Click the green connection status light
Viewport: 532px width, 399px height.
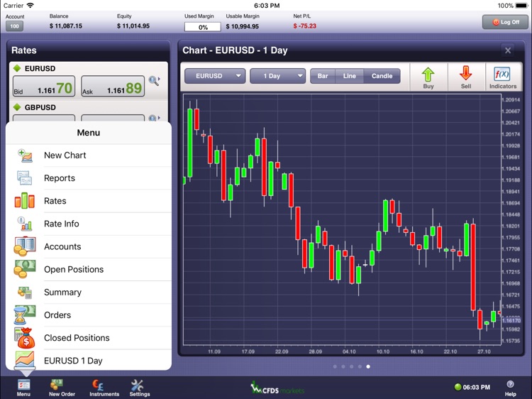tap(458, 387)
